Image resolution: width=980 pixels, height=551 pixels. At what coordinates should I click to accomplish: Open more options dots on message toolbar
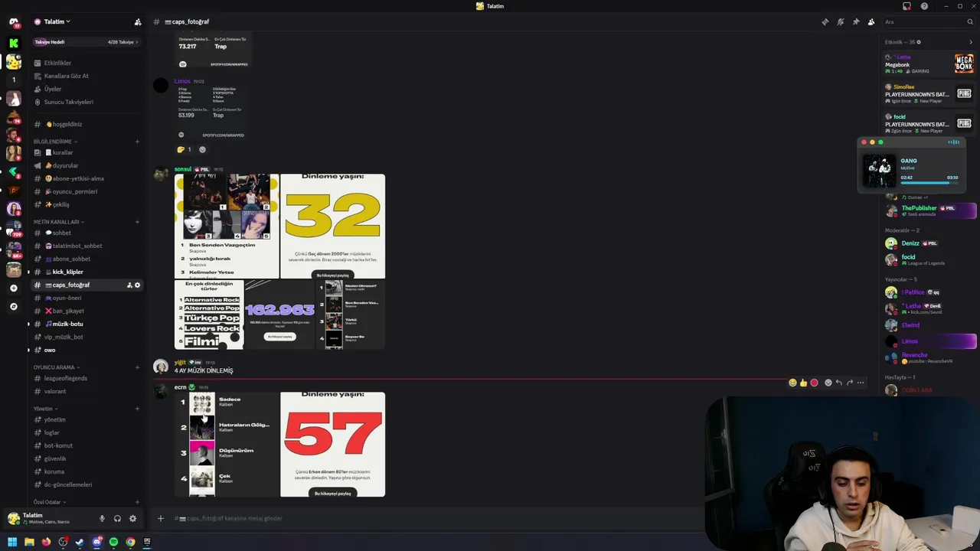(x=861, y=383)
